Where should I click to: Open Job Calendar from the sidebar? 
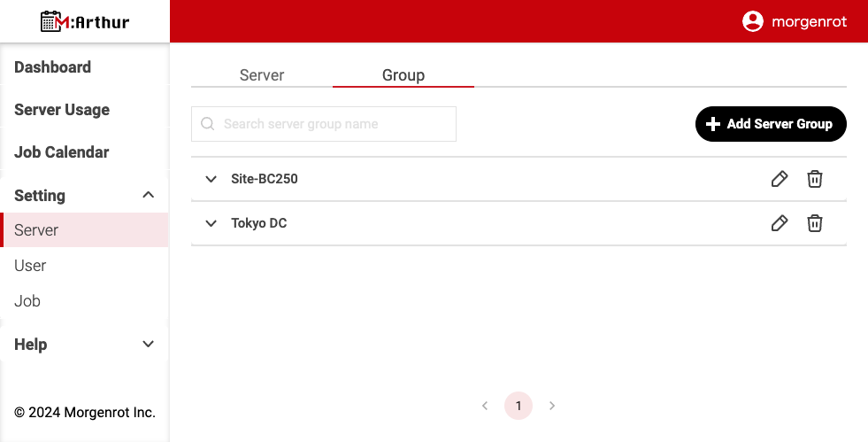click(62, 152)
